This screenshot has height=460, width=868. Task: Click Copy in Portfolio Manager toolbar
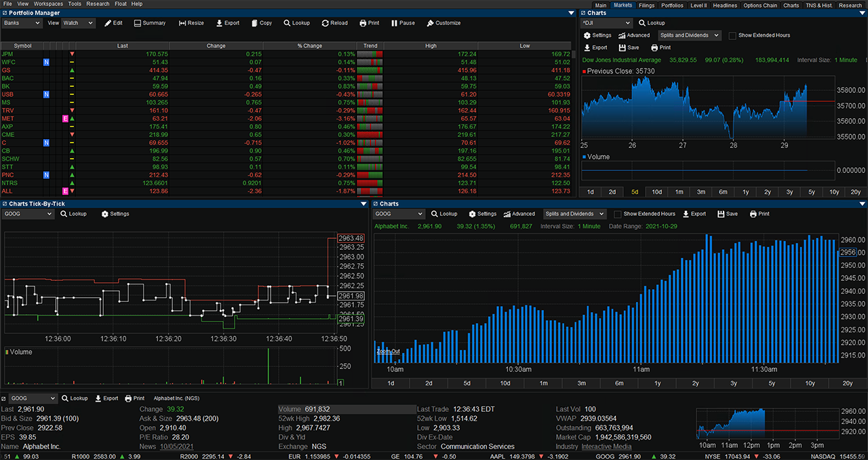[261, 23]
